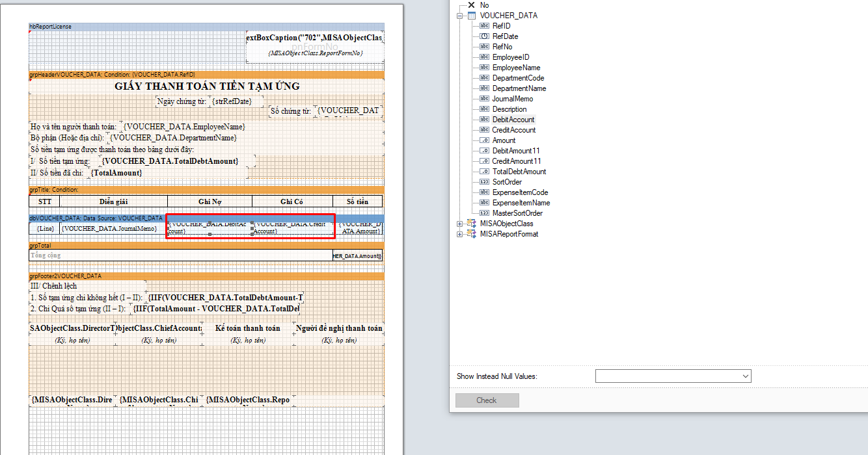Click the dbVOUCHER_DATA data band header
The height and width of the screenshot is (455, 868).
tap(96, 218)
